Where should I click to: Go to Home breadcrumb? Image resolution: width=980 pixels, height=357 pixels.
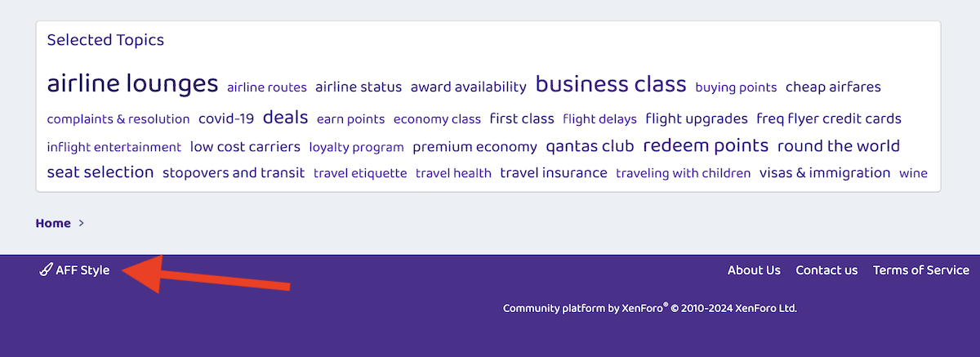pyautogui.click(x=53, y=223)
